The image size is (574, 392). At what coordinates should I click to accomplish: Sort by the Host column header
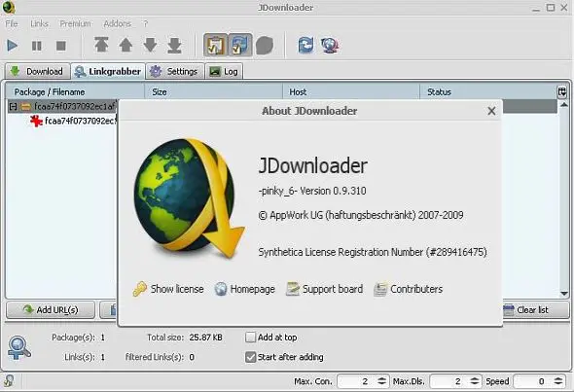pyautogui.click(x=351, y=91)
